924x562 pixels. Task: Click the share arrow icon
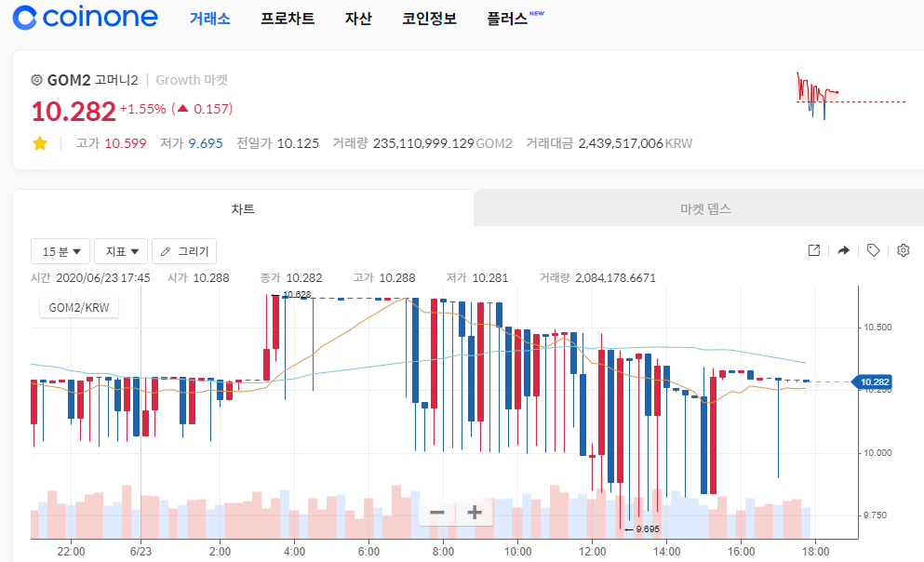coord(844,250)
